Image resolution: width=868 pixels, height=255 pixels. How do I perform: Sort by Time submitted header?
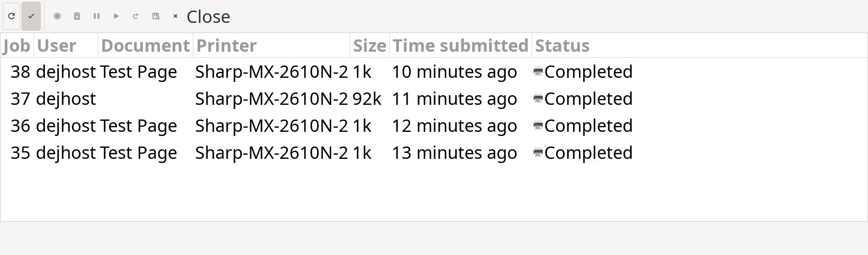pyautogui.click(x=460, y=45)
